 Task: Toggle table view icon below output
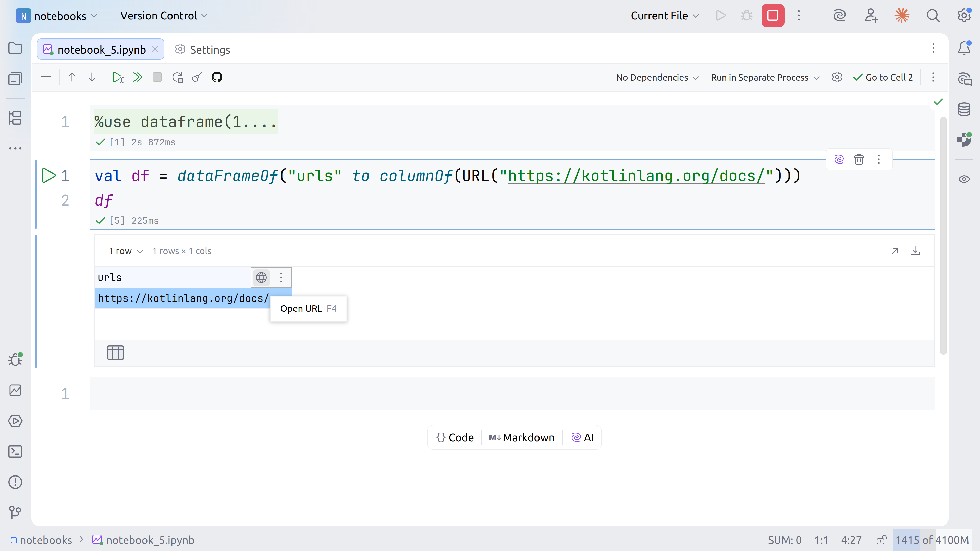pyautogui.click(x=115, y=353)
